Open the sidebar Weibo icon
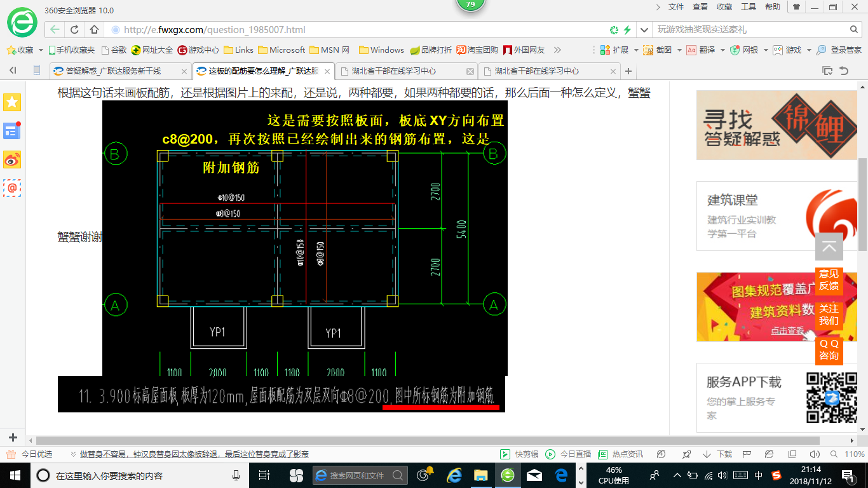Viewport: 868px width, 488px height. [12, 159]
